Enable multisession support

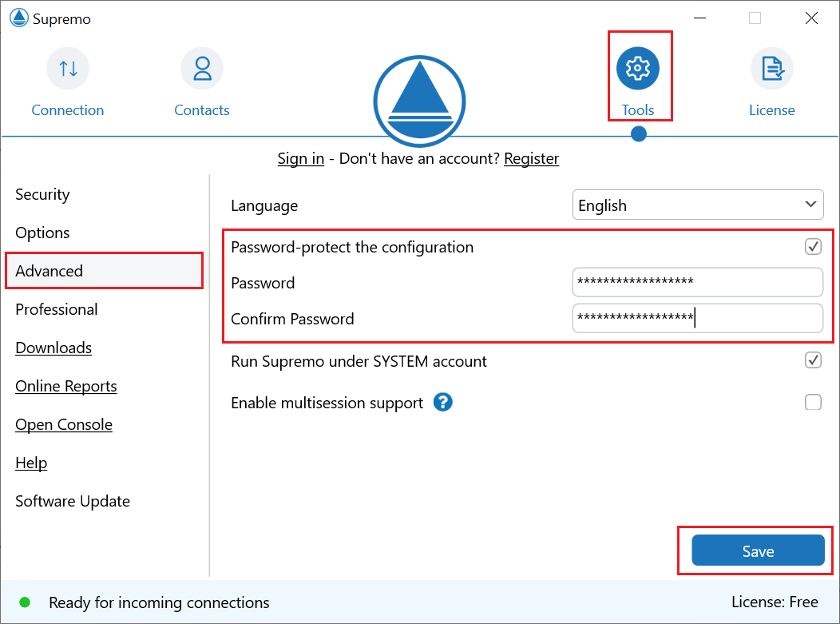click(813, 402)
